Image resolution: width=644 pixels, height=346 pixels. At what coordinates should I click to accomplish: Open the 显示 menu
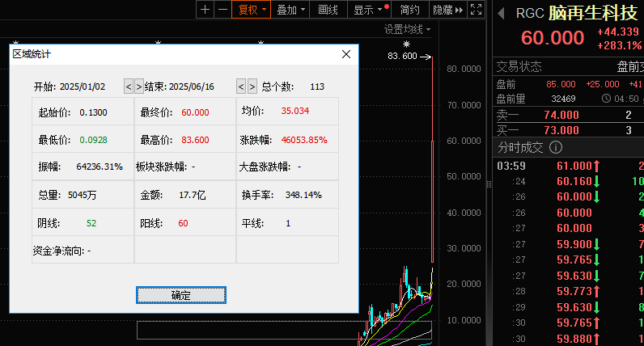(x=367, y=10)
